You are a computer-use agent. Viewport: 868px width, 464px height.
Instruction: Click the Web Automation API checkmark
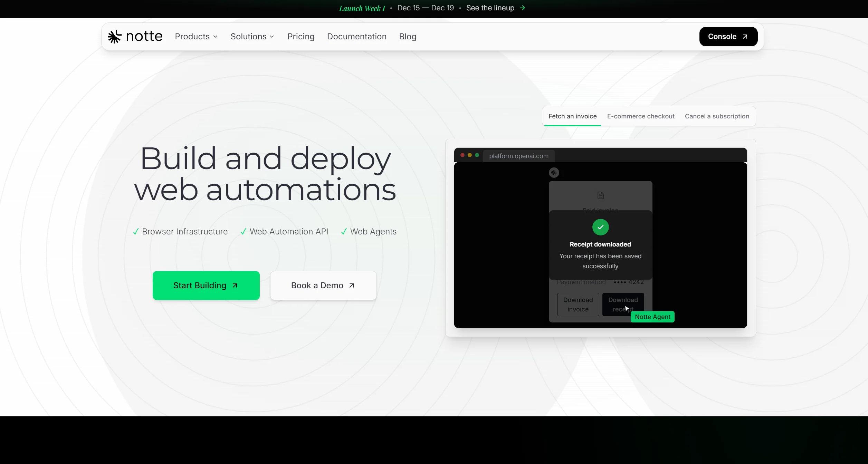click(243, 232)
